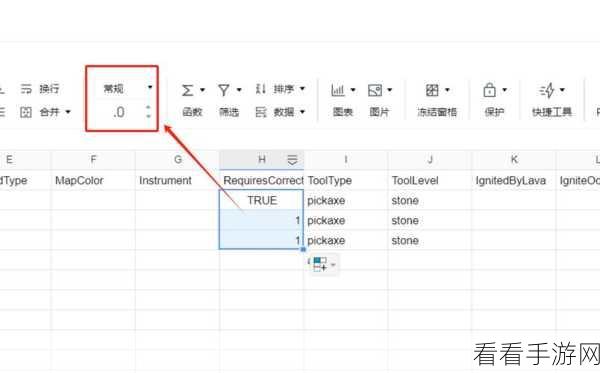This screenshot has width=600, height=373.
Task: Select the first cell with value 1 in column H
Action: pos(262,220)
